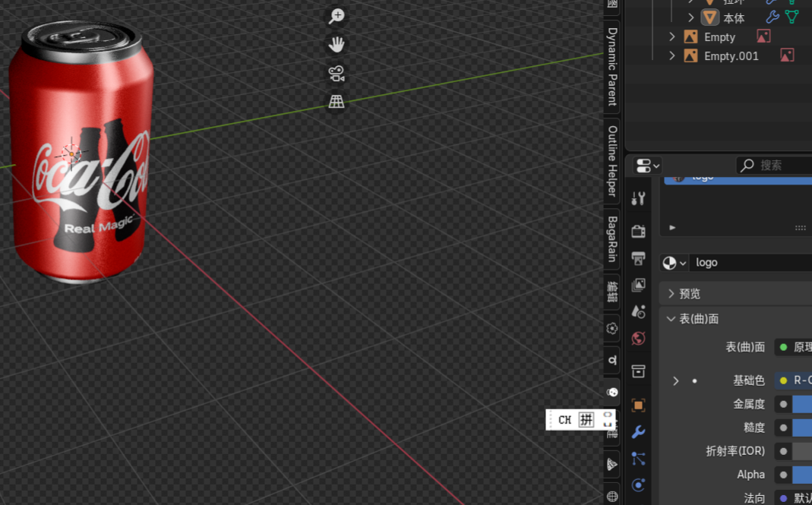812x505 pixels.
Task: Click the small dot next to 基础色 expander
Action: click(x=694, y=380)
